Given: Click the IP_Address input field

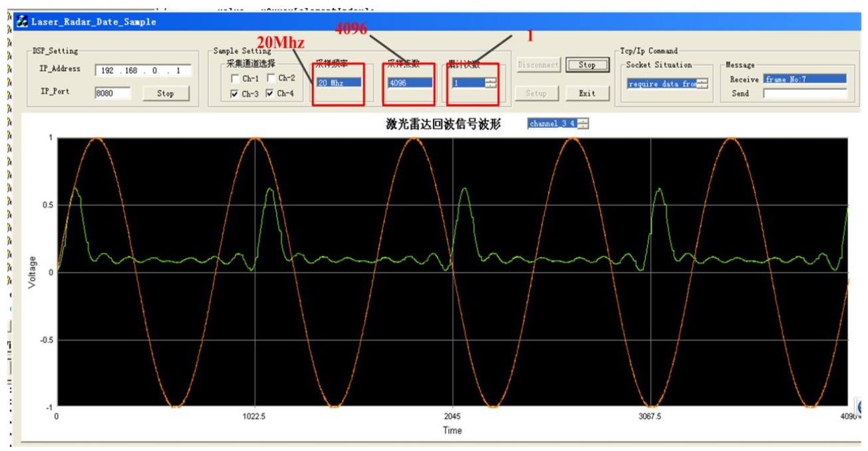Looking at the screenshot, I should (143, 71).
